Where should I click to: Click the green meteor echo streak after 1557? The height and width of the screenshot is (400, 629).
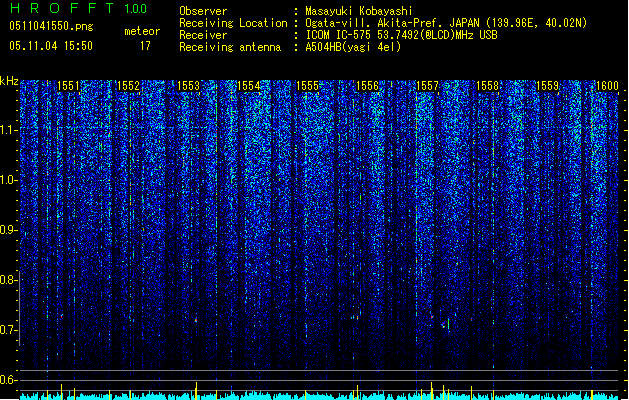448,324
